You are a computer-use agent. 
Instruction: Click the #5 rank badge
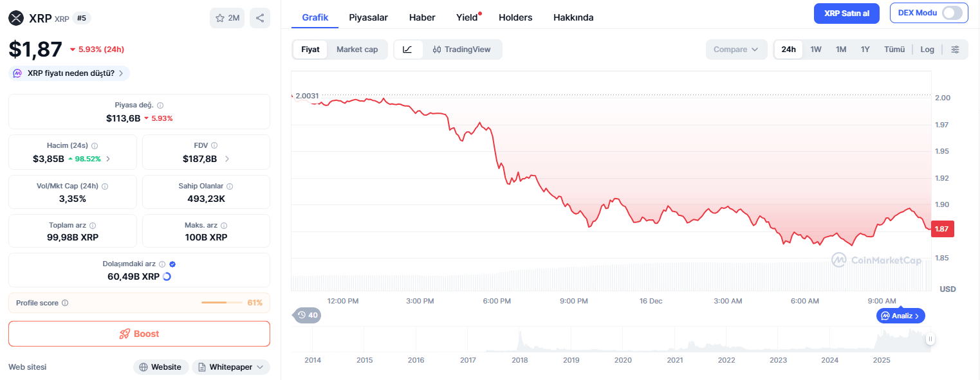[82, 18]
